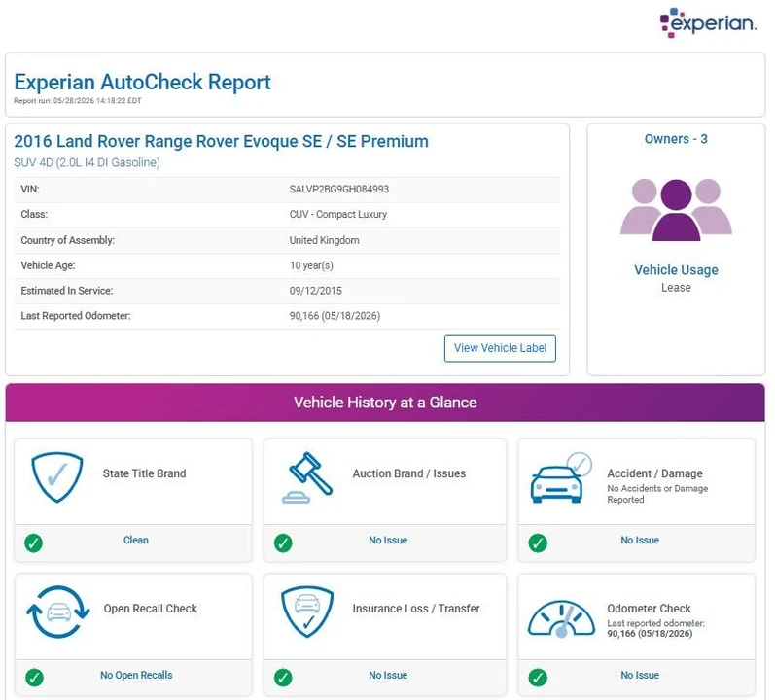Viewport: 775px width, 700px height.
Task: Click No Issue under Auction Brand / Issues
Action: (388, 540)
